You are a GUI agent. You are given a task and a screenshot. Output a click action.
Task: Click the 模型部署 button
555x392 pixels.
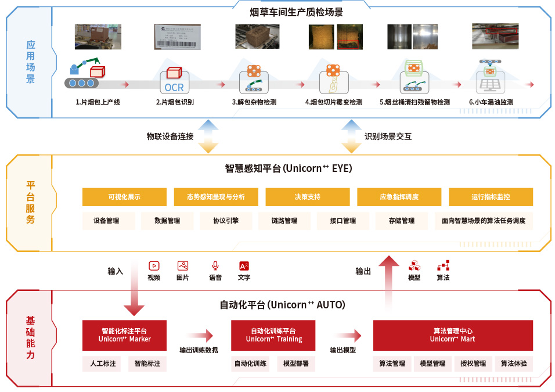(x=296, y=364)
